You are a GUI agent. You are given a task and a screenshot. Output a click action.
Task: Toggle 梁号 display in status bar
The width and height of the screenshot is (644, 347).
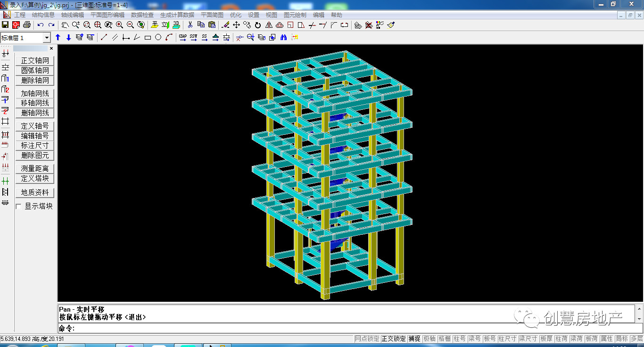pyautogui.click(x=475, y=339)
